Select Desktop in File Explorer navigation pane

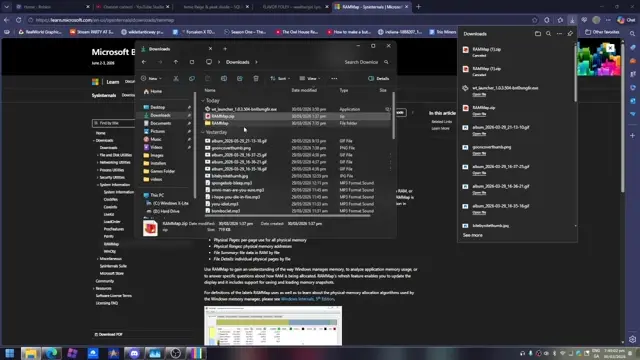click(158, 107)
